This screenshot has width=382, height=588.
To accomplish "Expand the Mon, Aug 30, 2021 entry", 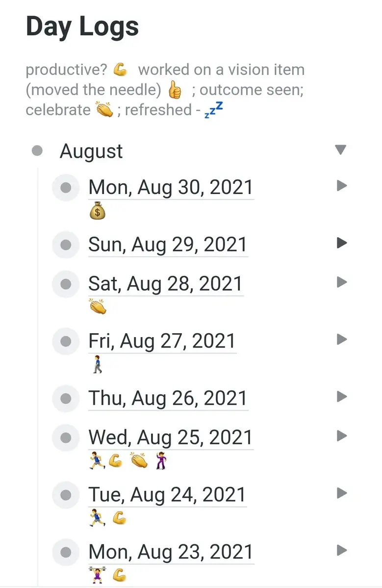I will point(342,186).
